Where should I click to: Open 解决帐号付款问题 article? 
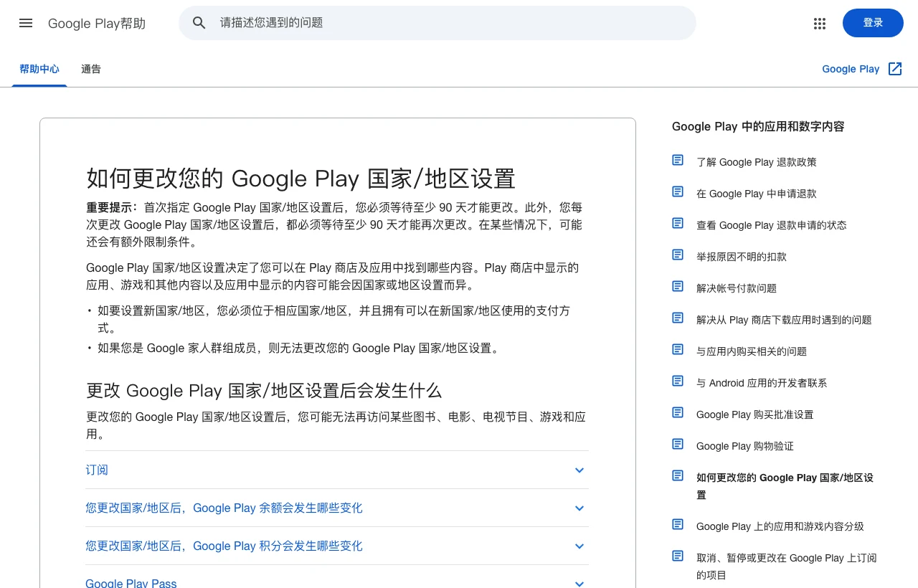pyautogui.click(x=737, y=288)
